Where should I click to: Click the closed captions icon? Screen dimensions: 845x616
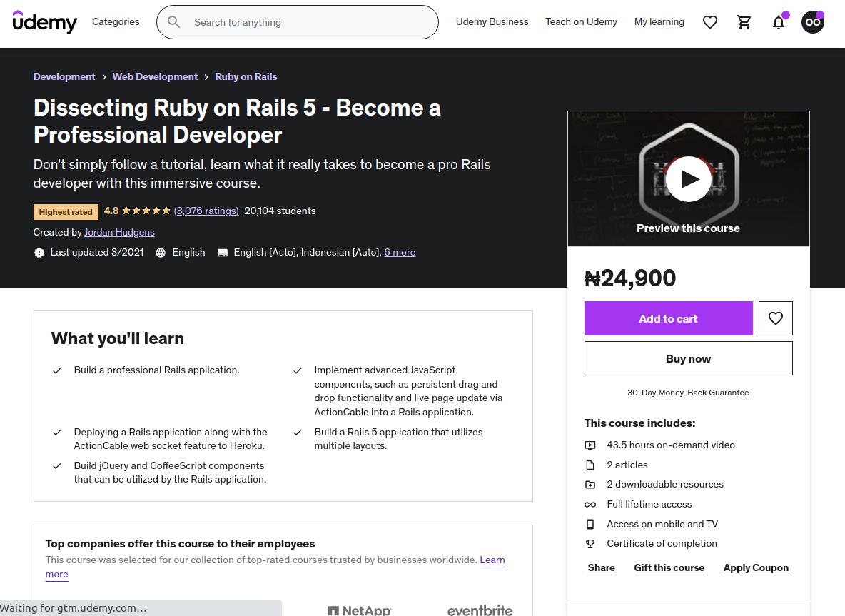coord(222,253)
